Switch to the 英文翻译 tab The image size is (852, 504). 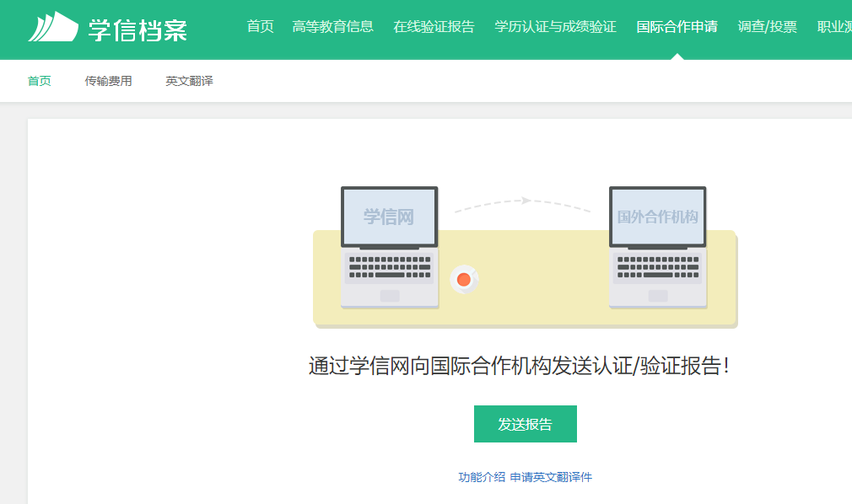coord(189,81)
